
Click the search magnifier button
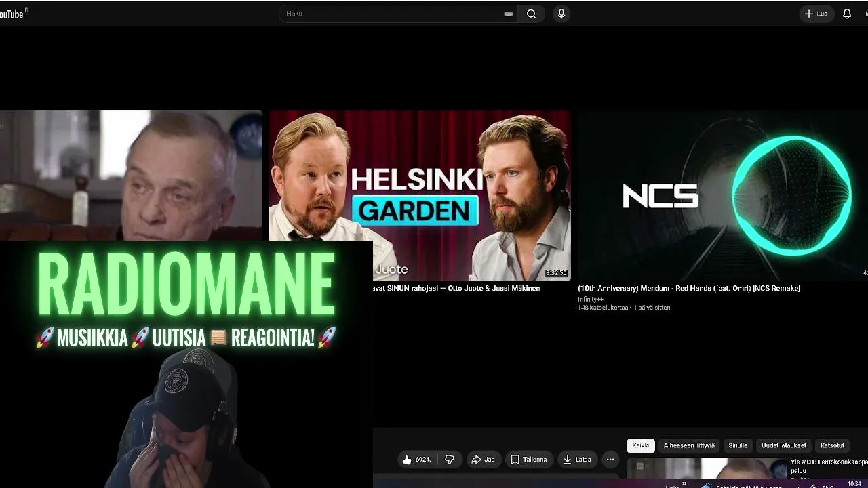532,14
